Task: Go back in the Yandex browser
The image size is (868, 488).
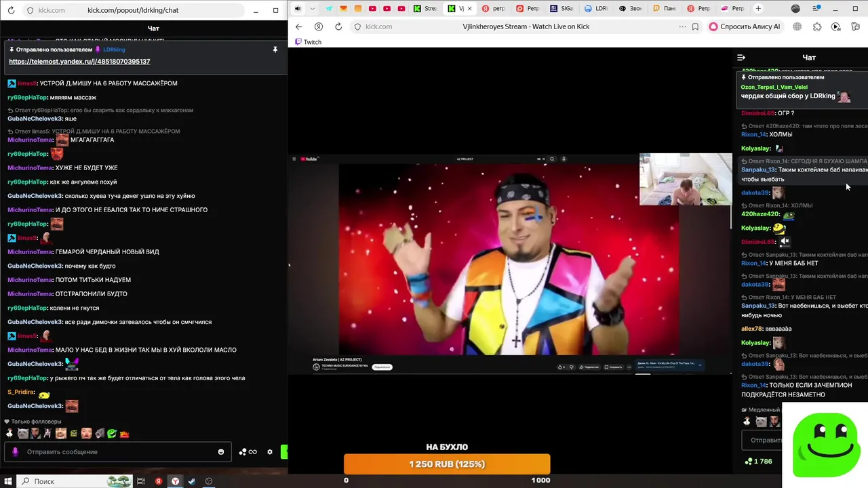Action: coord(298,26)
